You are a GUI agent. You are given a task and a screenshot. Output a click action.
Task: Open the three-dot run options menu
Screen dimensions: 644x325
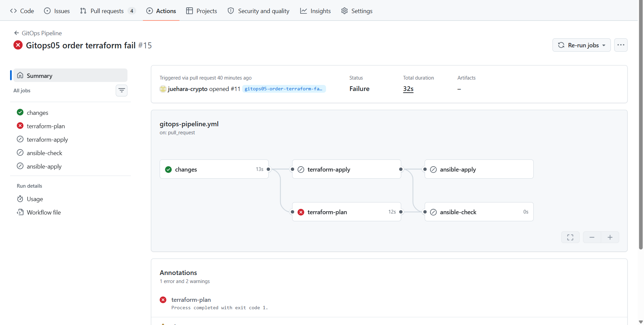pyautogui.click(x=621, y=45)
